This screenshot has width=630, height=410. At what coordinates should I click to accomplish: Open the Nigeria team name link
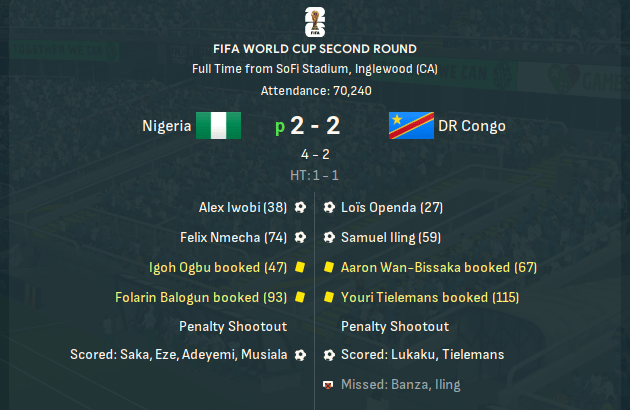pos(167,126)
